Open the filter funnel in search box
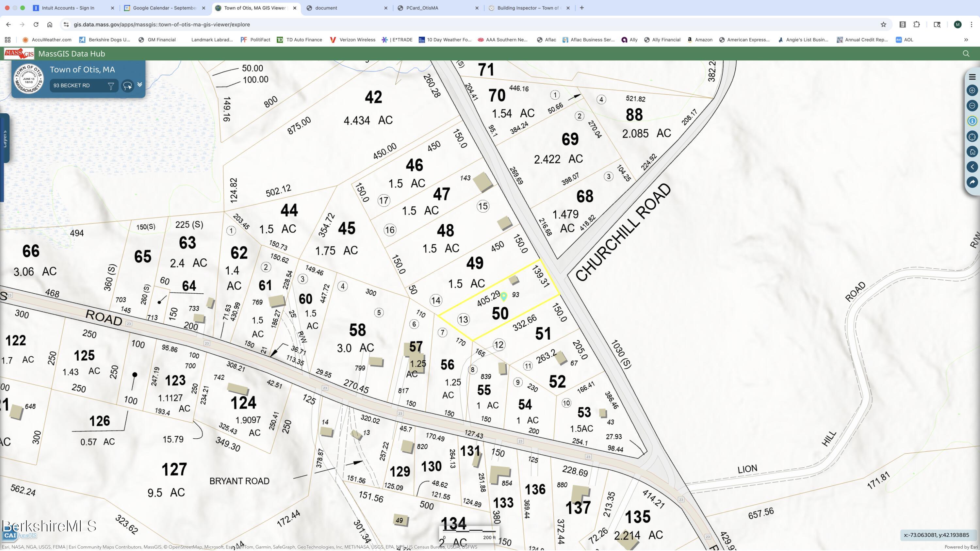Viewport: 980px width, 551px height. (111, 86)
